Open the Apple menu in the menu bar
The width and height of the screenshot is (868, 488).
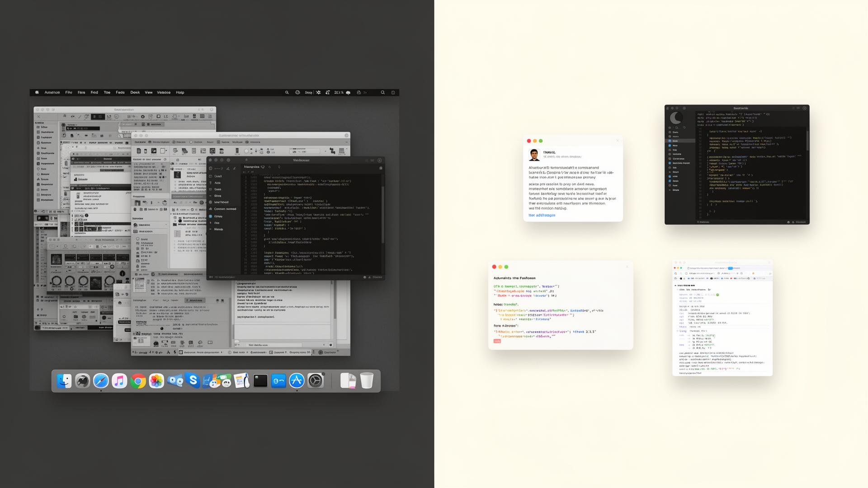click(37, 92)
